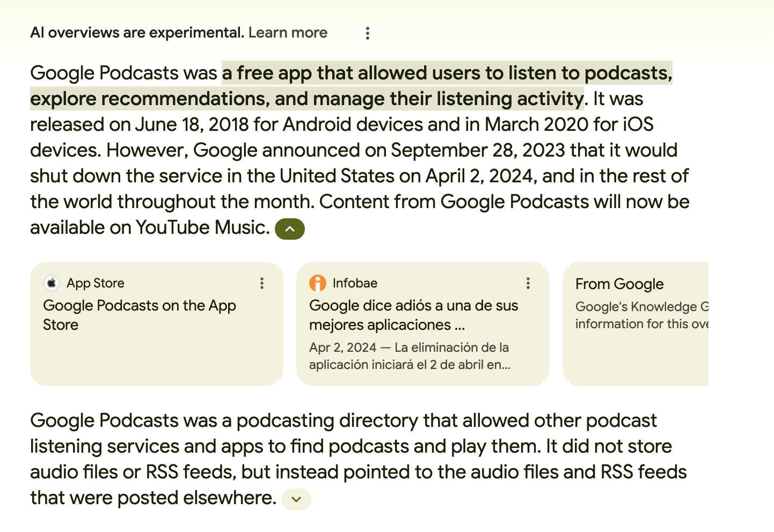This screenshot has width=774, height=532.
Task: Click 'App Store' source name label
Action: (x=96, y=283)
